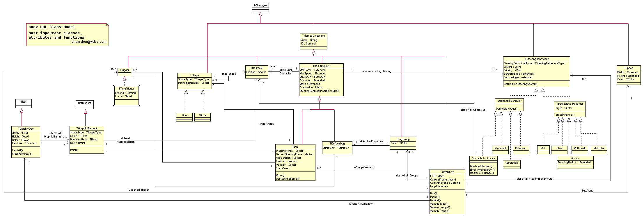
Task: Click the PaintAll() method in TGraphicDoc
Action: (x=17, y=150)
